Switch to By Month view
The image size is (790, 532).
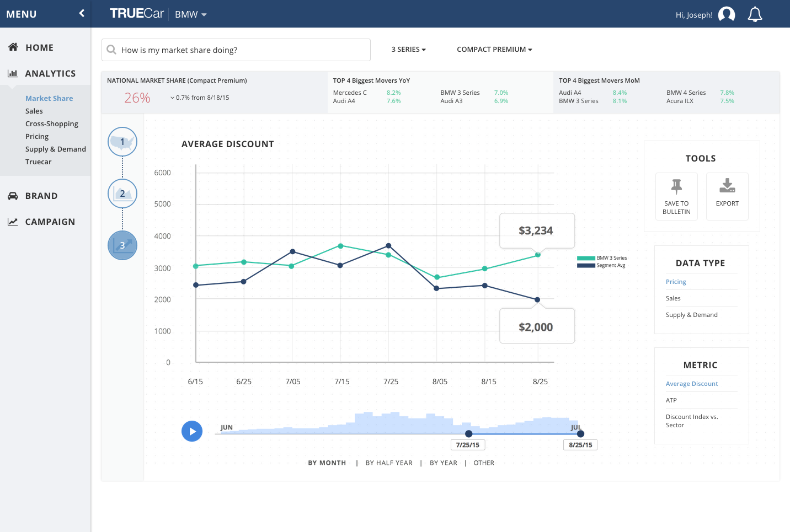[327, 463]
